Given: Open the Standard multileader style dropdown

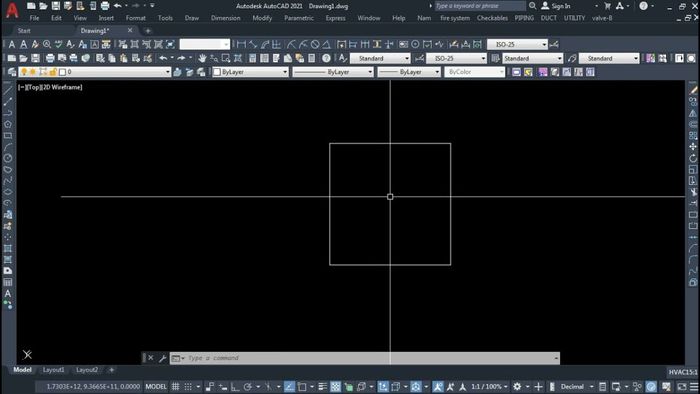Looking at the screenshot, I should tap(609, 58).
